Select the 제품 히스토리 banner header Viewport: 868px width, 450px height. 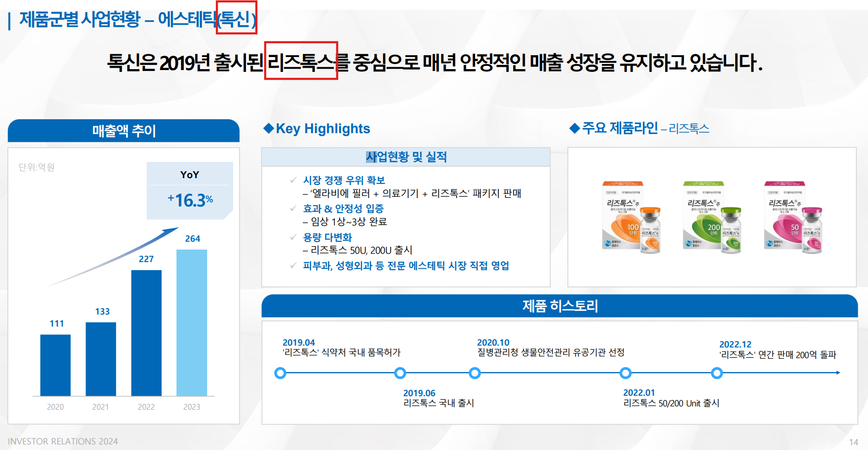(x=560, y=306)
